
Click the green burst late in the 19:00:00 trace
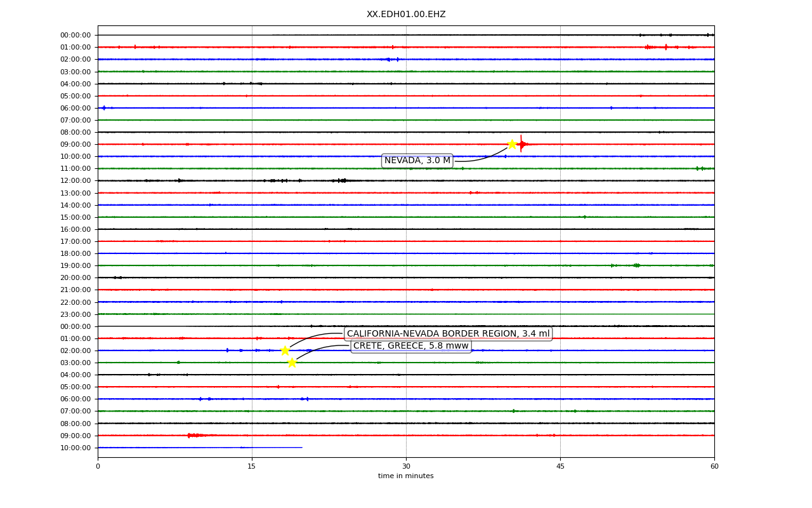[x=636, y=265]
